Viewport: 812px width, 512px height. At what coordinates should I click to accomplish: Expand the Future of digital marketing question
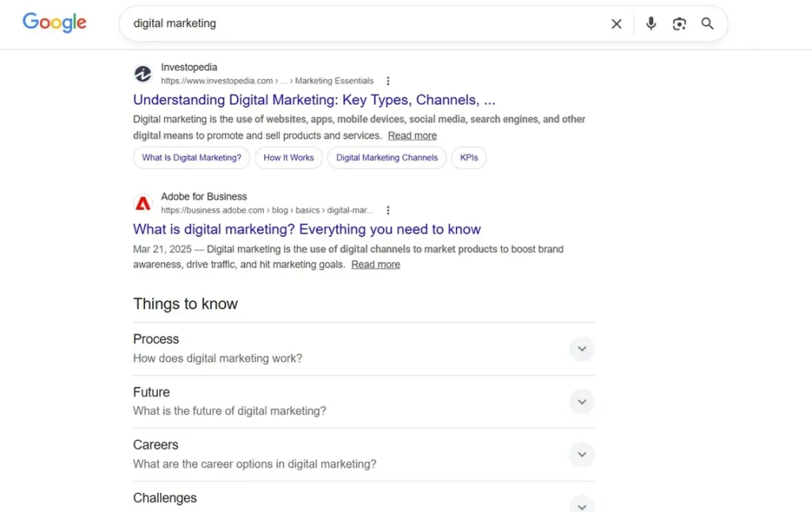tap(581, 402)
